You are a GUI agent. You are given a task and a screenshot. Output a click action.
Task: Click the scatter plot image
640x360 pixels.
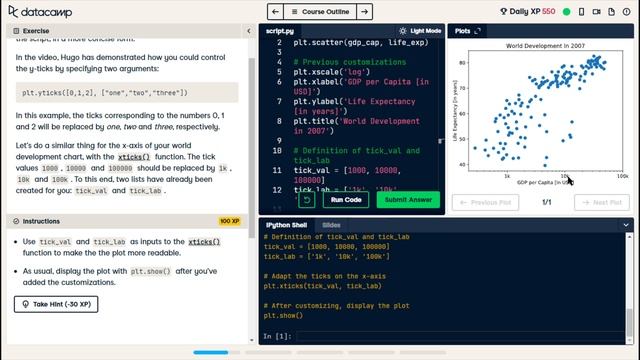[541, 114]
